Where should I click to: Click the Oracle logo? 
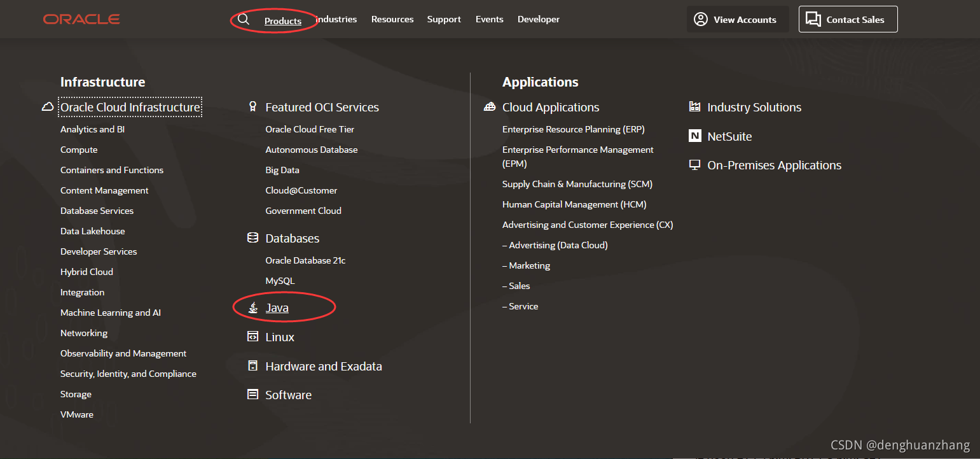pyautogui.click(x=81, y=19)
